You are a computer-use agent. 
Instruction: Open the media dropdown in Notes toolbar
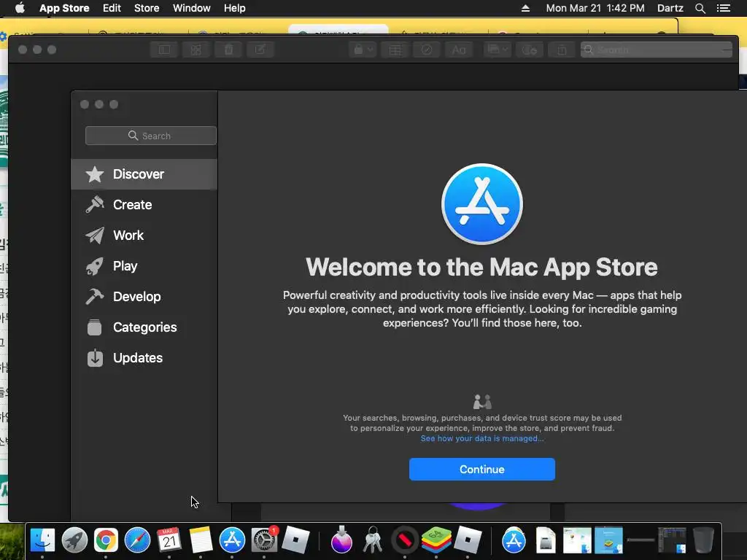498,50
